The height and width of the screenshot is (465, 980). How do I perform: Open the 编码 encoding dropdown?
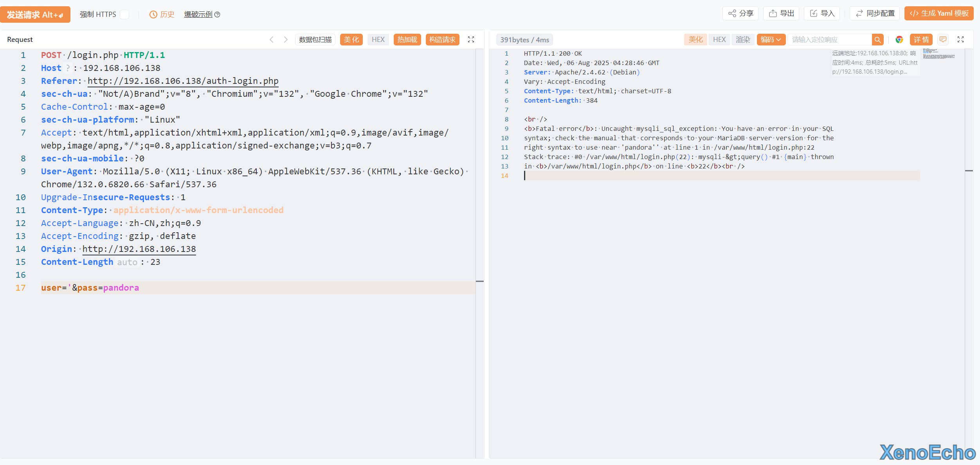pyautogui.click(x=771, y=40)
